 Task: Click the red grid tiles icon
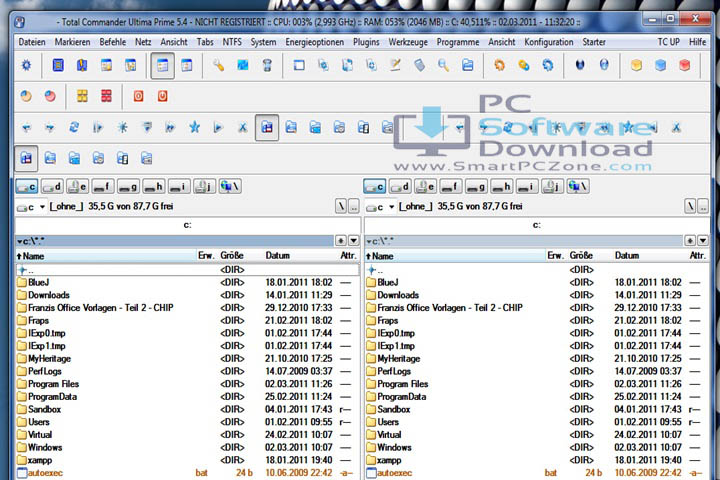[106, 96]
